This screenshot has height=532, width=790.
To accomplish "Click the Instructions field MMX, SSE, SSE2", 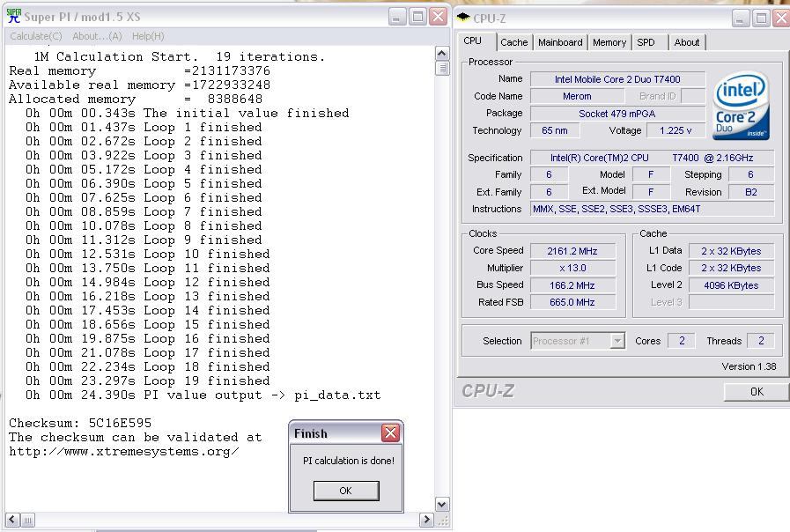I will 652,209.
